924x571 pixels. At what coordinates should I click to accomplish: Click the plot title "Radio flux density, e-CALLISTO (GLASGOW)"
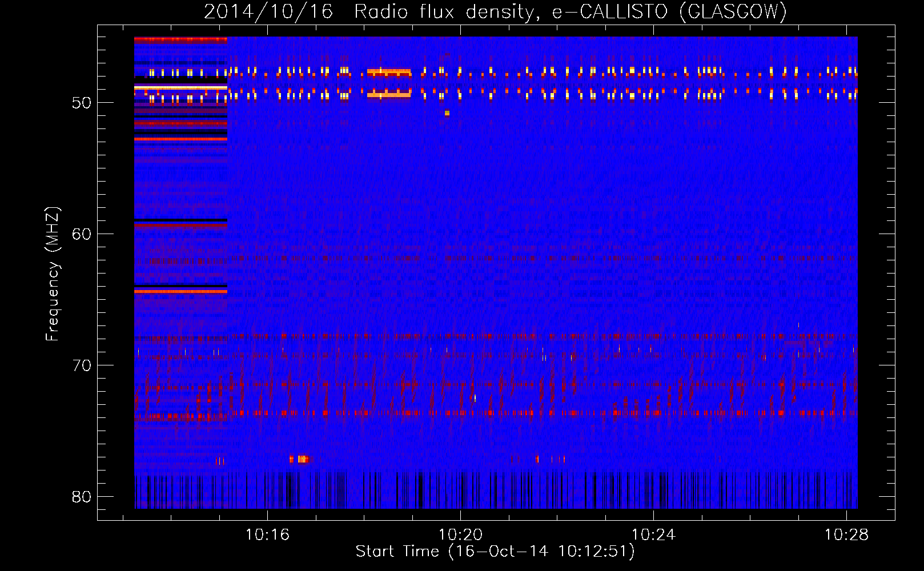tap(571, 11)
